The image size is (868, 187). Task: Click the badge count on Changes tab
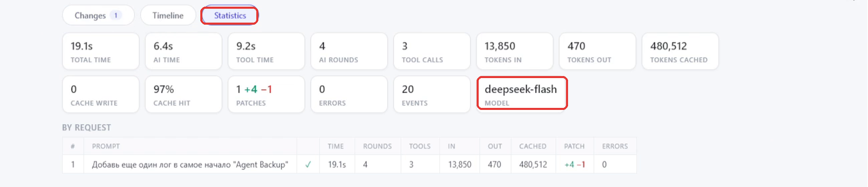(x=116, y=15)
